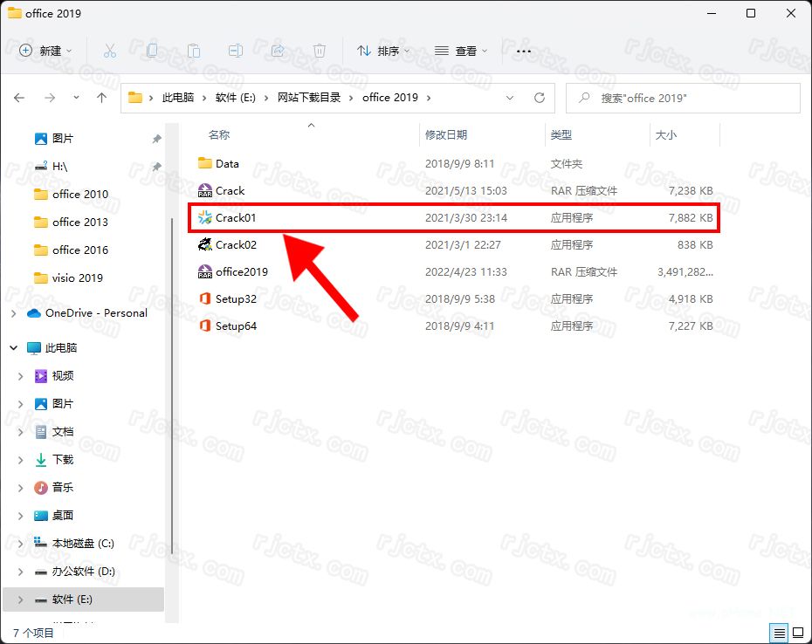Open the 排序 sort menu
The height and width of the screenshot is (644, 812).
384,51
